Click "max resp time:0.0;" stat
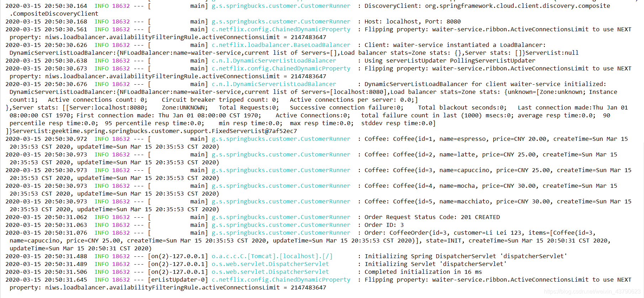The width and height of the screenshot is (644, 298). click(x=322, y=123)
